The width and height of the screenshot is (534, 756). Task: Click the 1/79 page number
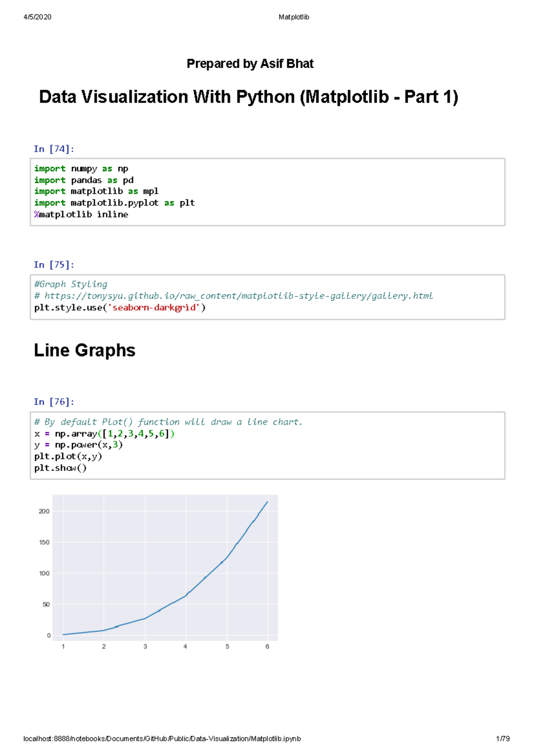502,739
